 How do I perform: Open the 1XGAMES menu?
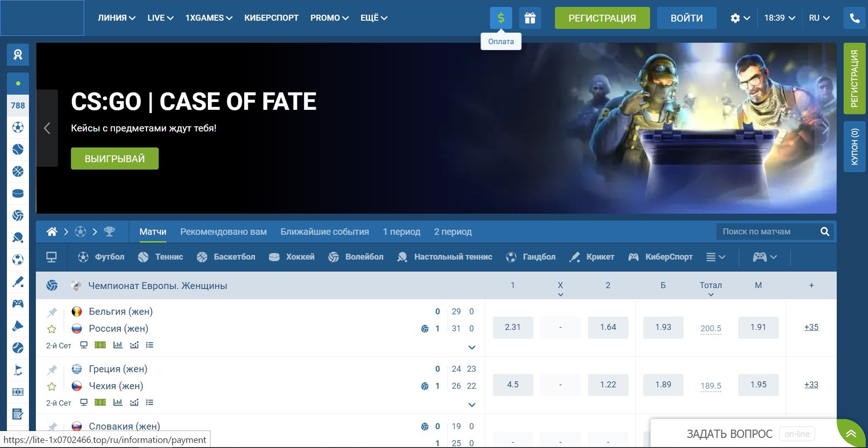pyautogui.click(x=209, y=18)
